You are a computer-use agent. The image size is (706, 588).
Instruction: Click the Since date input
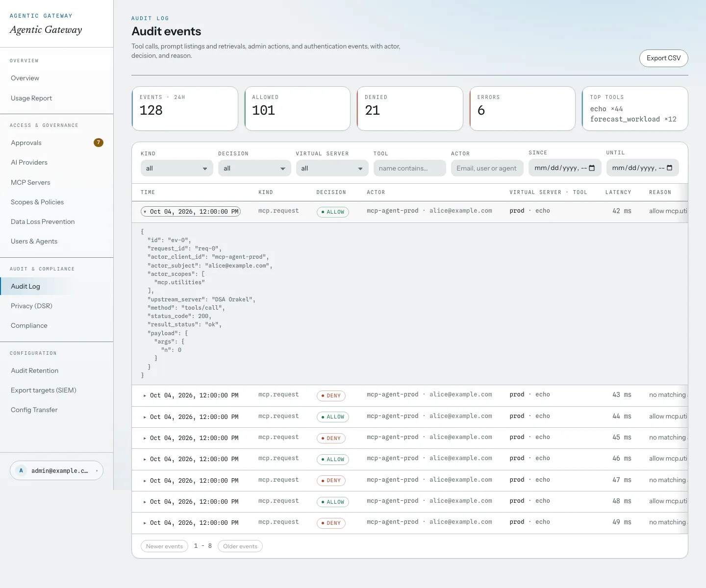pyautogui.click(x=565, y=168)
